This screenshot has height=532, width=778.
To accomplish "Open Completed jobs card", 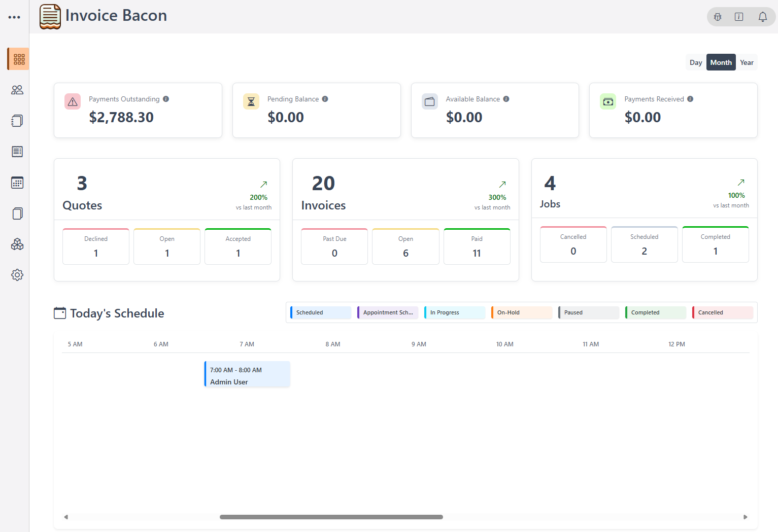I will 716,244.
